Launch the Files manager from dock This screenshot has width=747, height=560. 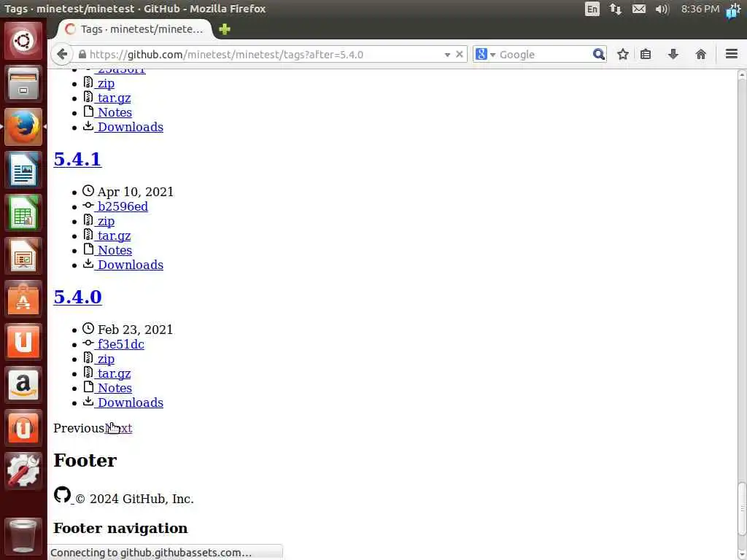[x=23, y=84]
